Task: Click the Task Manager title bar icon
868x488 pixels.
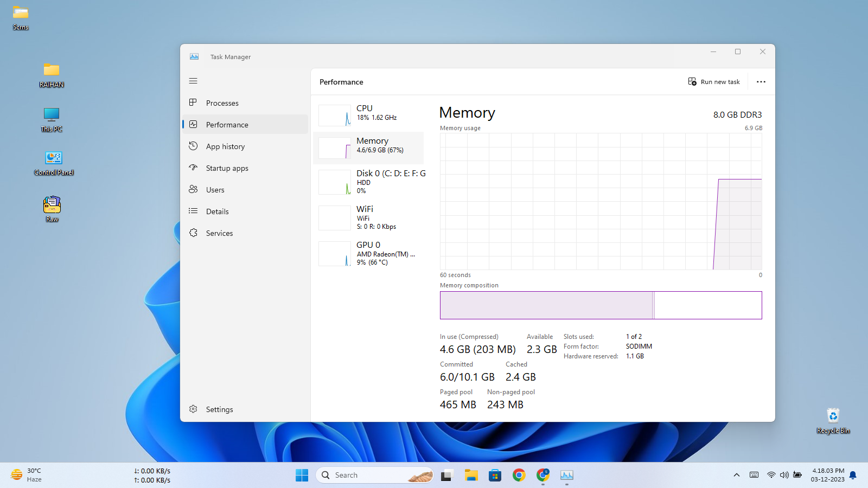Action: (194, 56)
